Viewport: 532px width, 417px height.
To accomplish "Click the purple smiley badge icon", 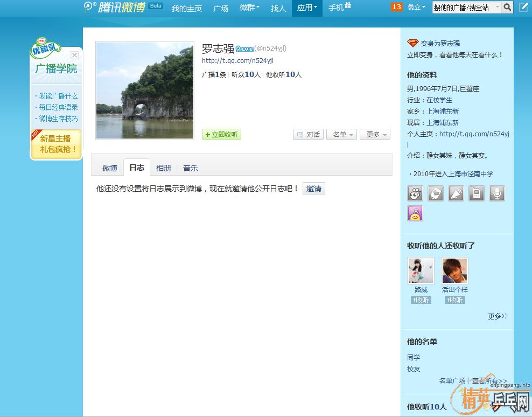I will [415, 213].
